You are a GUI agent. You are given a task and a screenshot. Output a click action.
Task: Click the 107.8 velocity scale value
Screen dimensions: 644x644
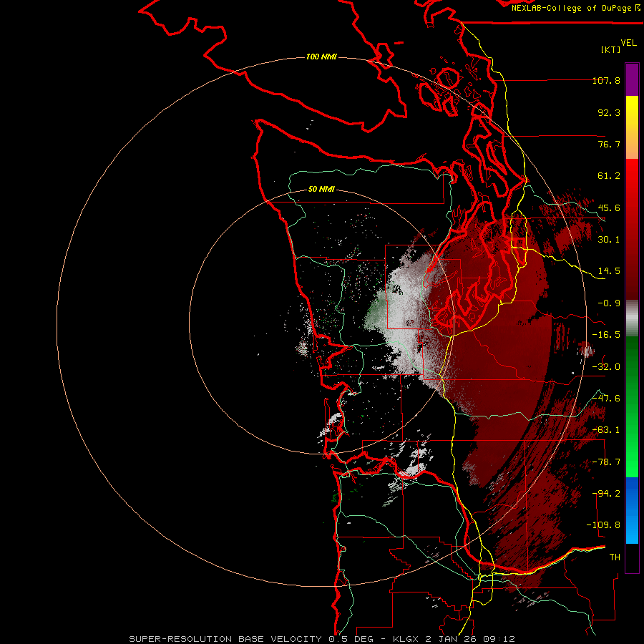click(606, 80)
